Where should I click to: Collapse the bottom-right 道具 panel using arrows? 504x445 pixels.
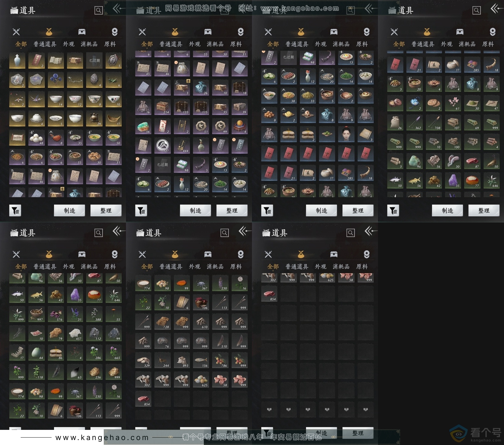tap(370, 231)
